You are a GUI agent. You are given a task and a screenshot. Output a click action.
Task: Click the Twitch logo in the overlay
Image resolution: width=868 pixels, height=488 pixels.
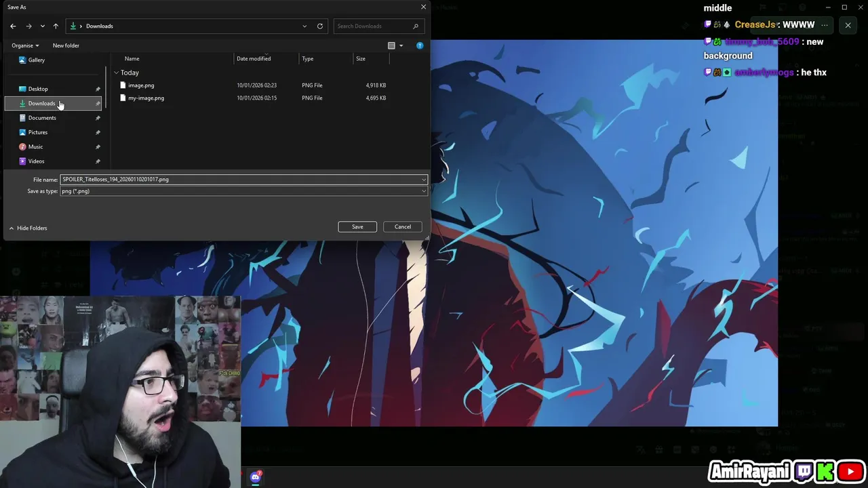804,472
